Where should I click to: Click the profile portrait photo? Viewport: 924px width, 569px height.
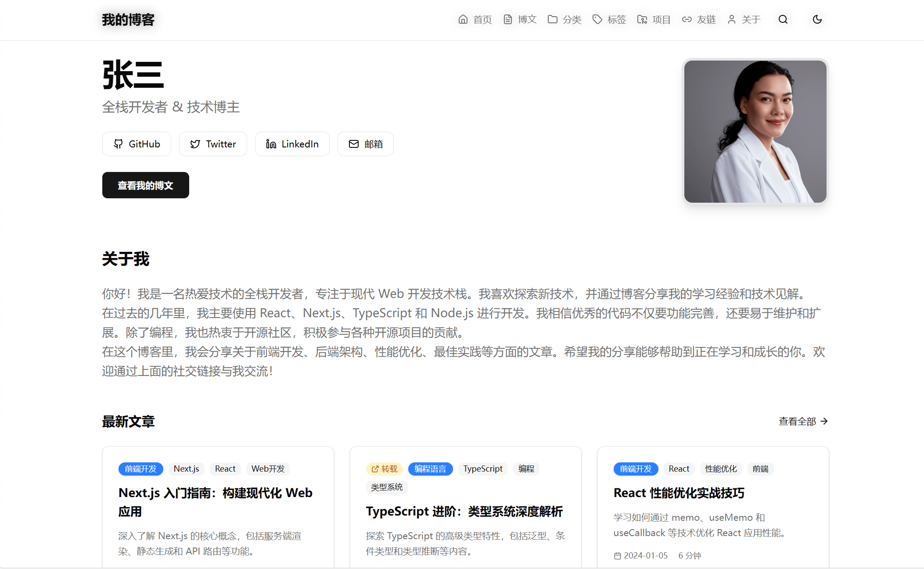tap(755, 132)
